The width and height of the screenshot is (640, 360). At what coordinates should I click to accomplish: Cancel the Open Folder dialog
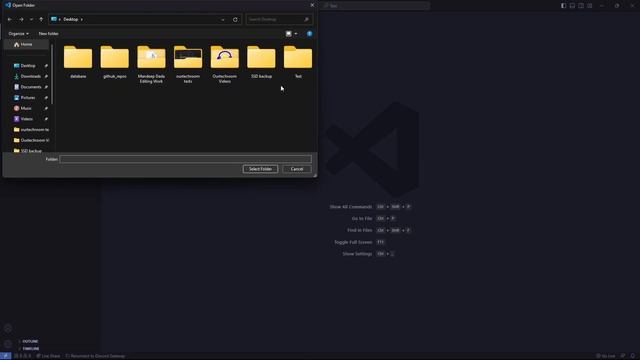[297, 169]
